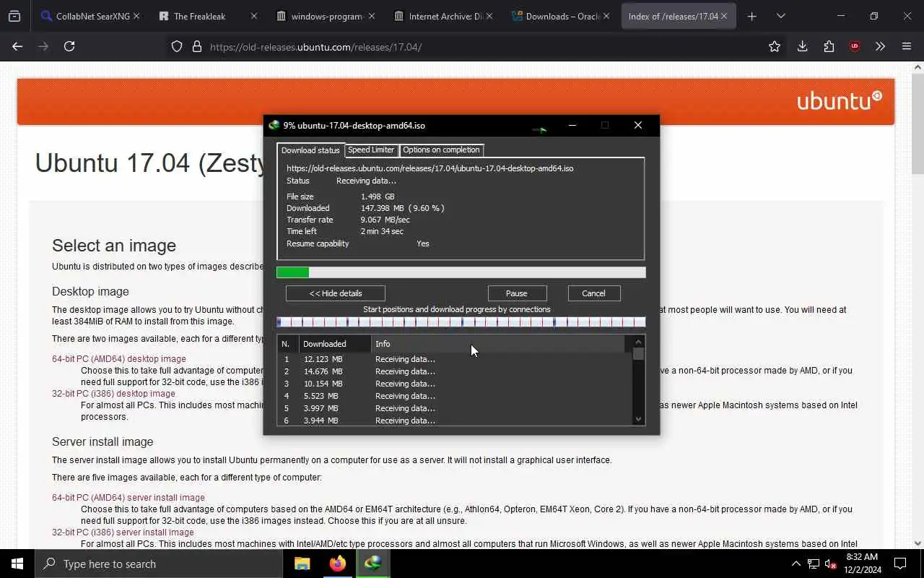Viewport: 924px width, 578px height.
Task: Pause the ISO download
Action: point(517,293)
